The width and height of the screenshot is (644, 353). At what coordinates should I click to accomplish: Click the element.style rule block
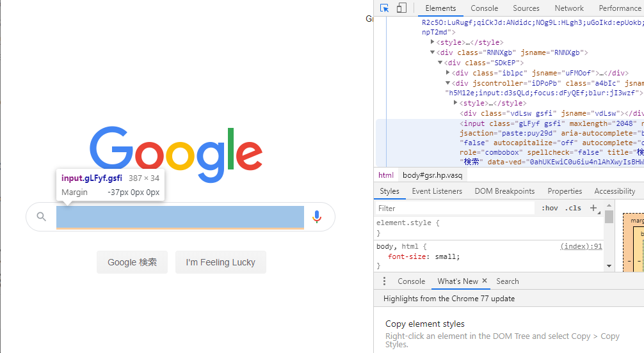pyautogui.click(x=490, y=228)
